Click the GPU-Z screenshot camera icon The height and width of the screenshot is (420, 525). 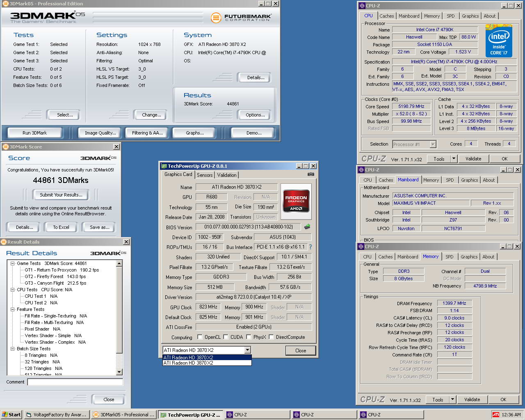coord(311,174)
